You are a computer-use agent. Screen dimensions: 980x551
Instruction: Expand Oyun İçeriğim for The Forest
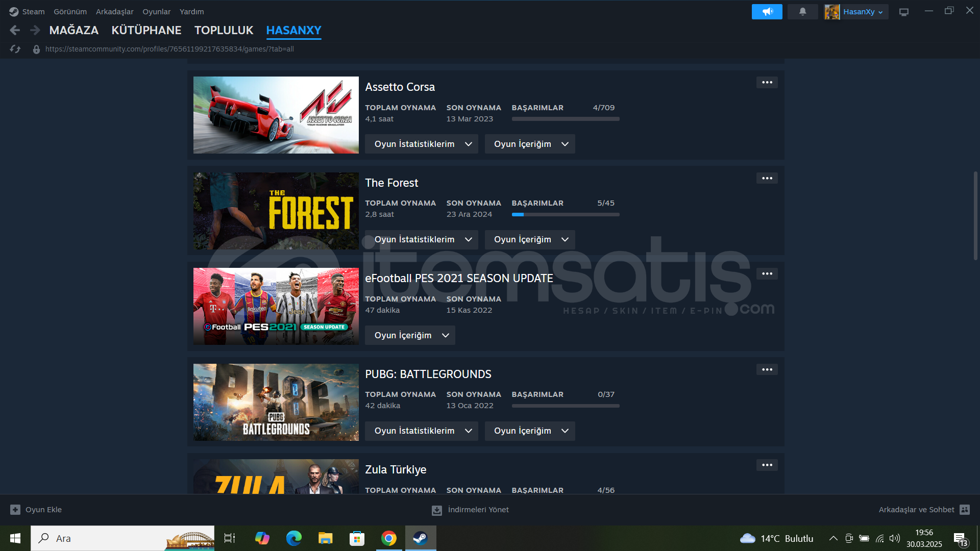[x=530, y=240]
